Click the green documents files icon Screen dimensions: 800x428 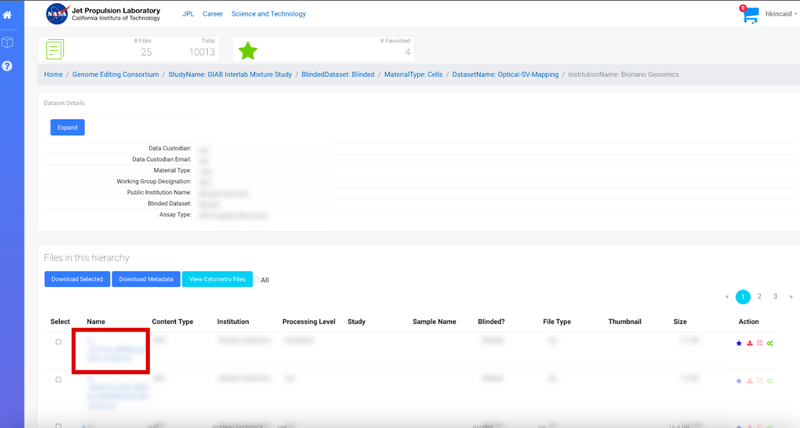click(x=55, y=49)
